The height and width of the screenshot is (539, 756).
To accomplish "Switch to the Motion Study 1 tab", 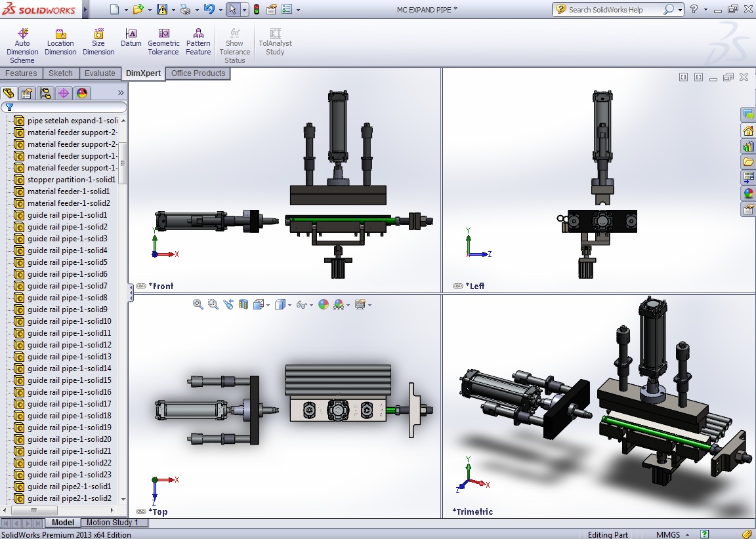I will pyautogui.click(x=112, y=523).
